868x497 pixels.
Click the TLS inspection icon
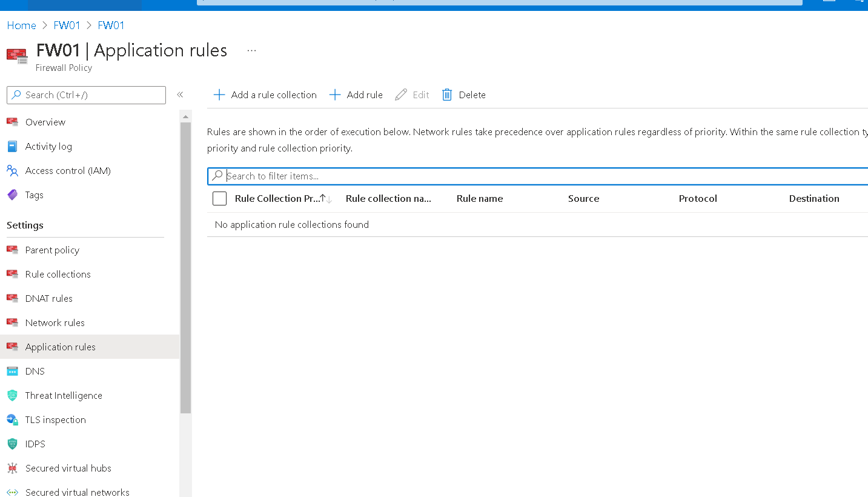[12, 419]
